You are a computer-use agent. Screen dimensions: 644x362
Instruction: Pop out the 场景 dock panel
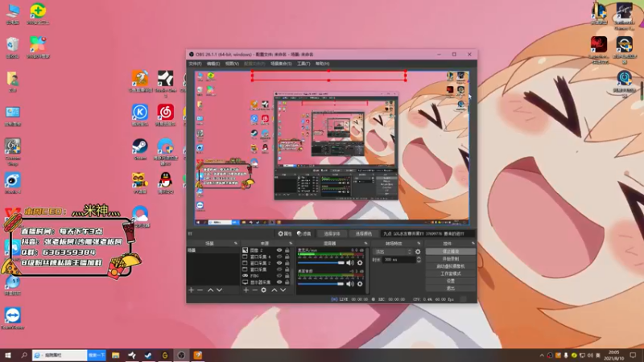point(235,244)
